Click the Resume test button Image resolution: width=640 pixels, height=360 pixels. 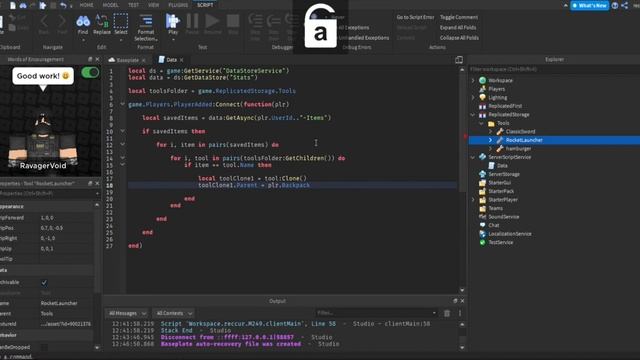212,21
